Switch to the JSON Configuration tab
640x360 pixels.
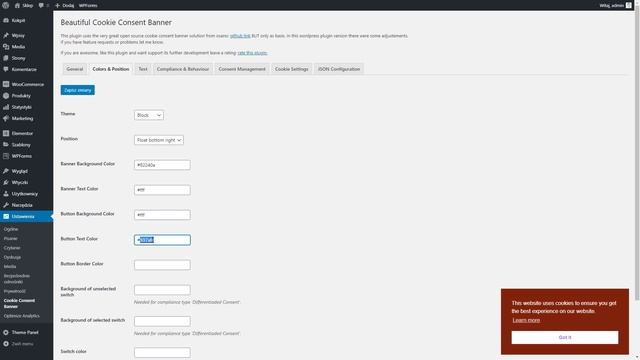click(339, 69)
